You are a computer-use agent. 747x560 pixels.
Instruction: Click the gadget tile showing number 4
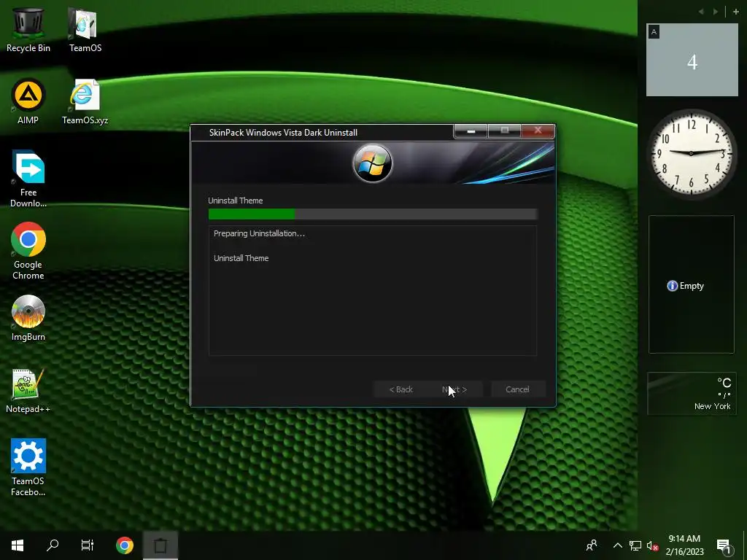click(x=692, y=60)
